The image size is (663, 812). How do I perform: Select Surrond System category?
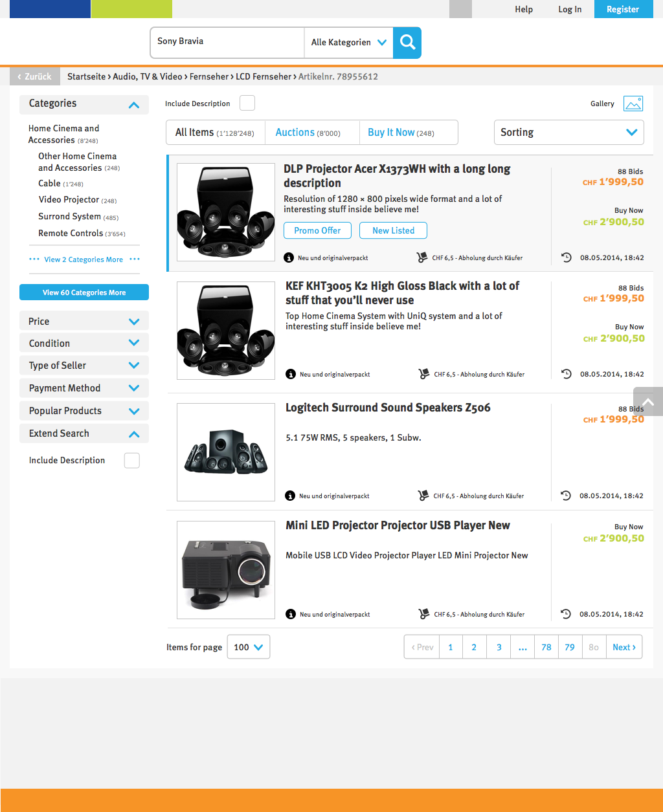pyautogui.click(x=78, y=217)
